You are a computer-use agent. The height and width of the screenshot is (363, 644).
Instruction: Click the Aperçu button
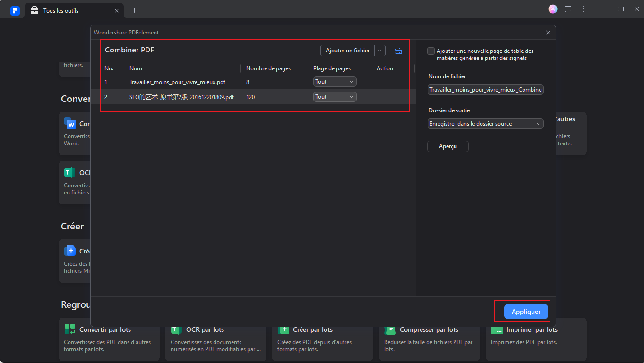coord(448,146)
